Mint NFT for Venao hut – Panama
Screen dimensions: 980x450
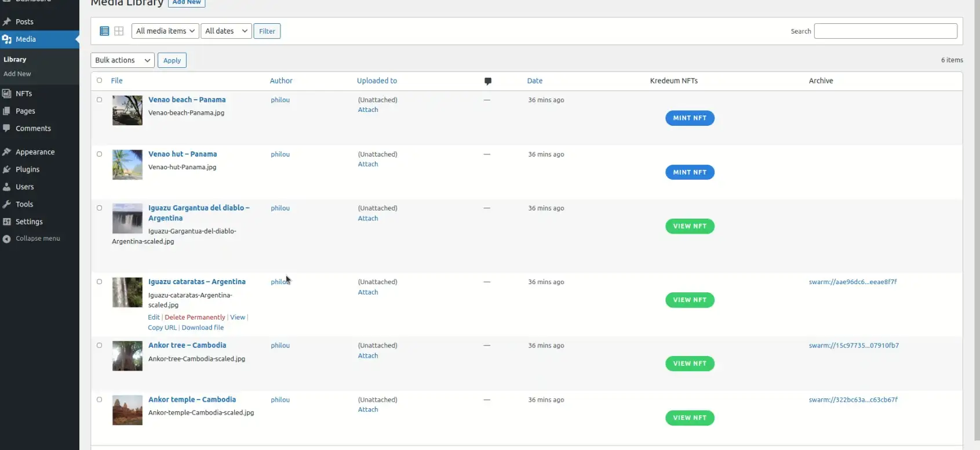point(689,172)
